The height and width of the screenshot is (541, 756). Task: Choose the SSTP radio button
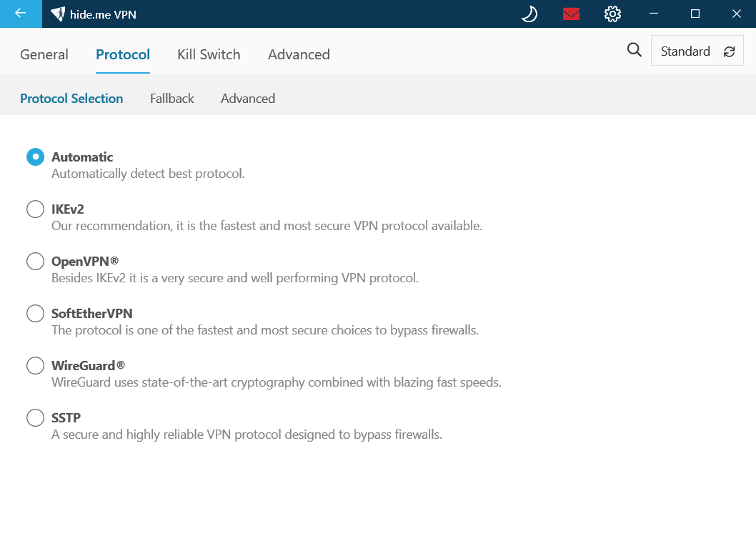[x=35, y=417]
